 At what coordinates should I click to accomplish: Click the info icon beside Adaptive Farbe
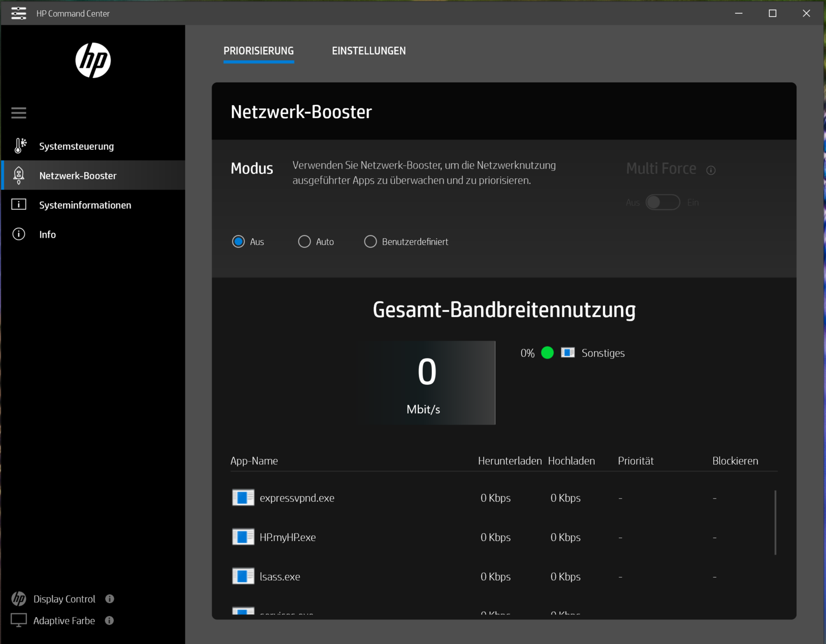pyautogui.click(x=110, y=621)
